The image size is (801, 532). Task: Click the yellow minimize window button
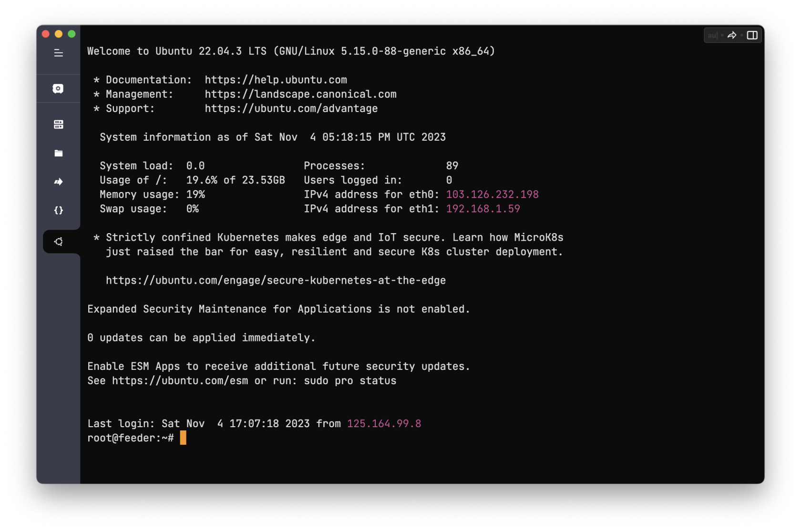click(x=59, y=34)
